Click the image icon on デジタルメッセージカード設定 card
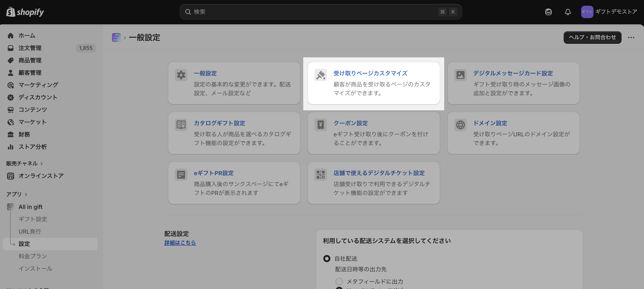This screenshot has height=289, width=644. tap(460, 75)
